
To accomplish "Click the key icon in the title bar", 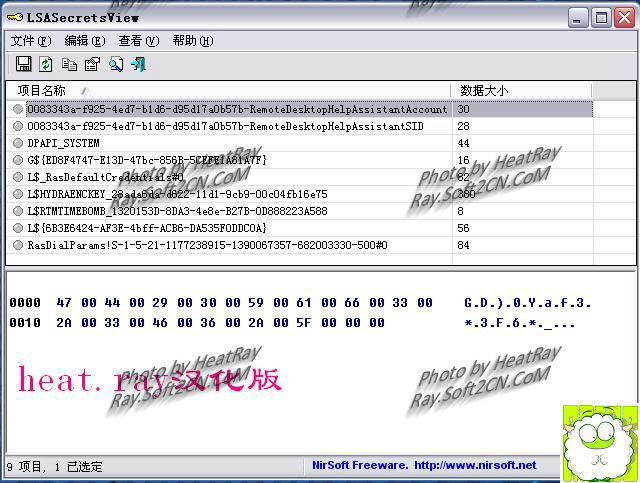I will coord(15,18).
